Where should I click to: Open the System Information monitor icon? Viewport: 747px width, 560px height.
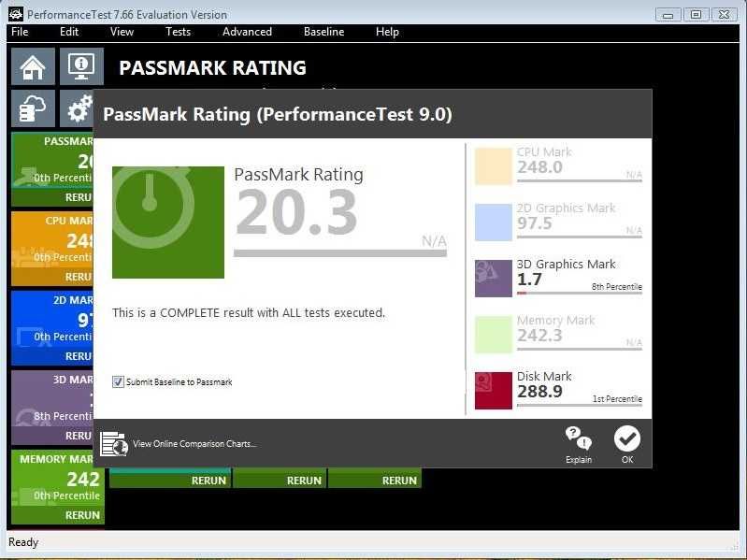point(81,66)
